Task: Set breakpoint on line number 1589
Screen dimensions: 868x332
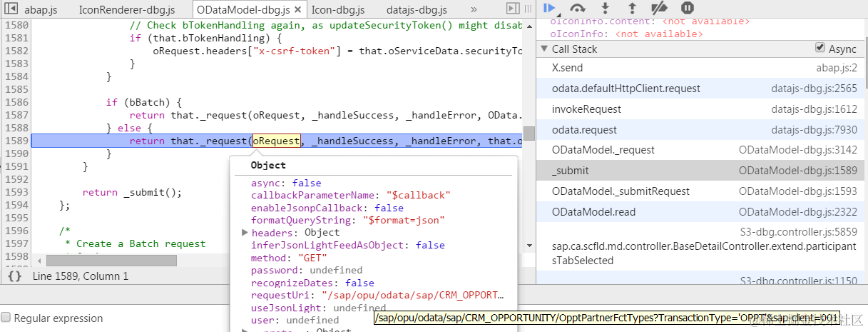Action: tap(16, 141)
